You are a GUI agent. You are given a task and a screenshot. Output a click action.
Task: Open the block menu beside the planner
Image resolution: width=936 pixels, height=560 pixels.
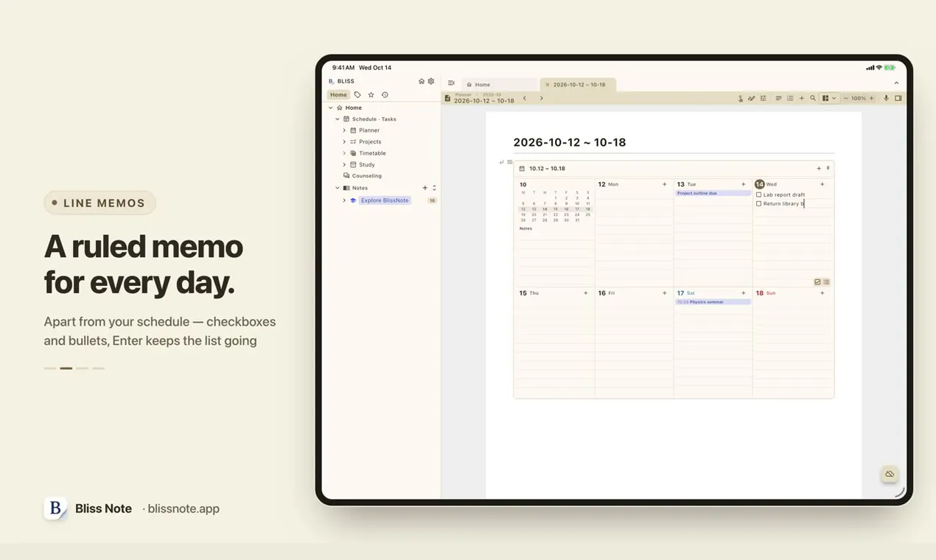[x=509, y=162]
